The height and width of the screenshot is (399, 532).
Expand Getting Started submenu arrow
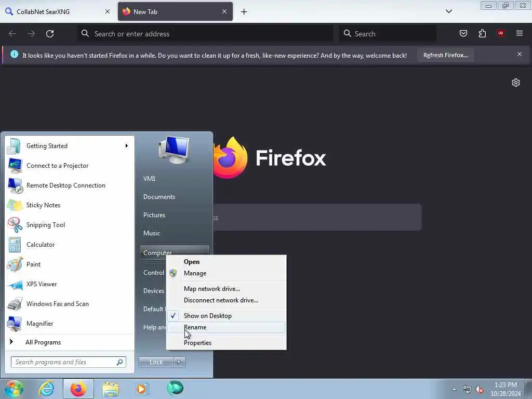pos(127,146)
